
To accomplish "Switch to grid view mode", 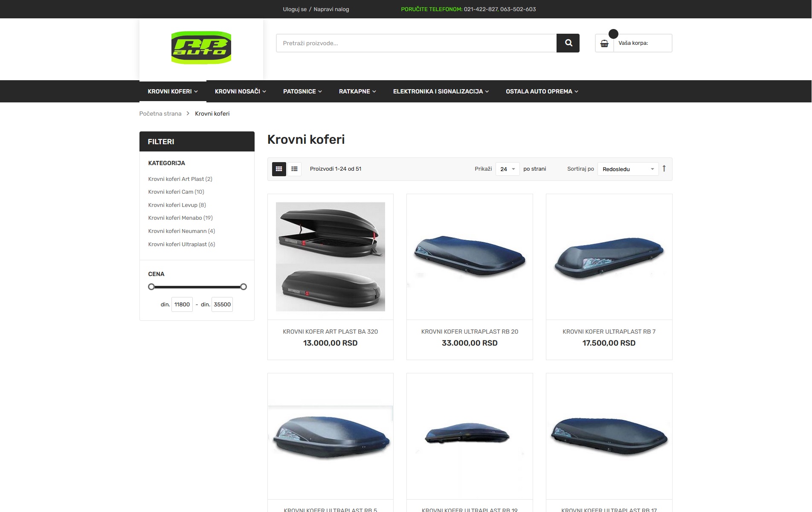I will click(x=279, y=169).
